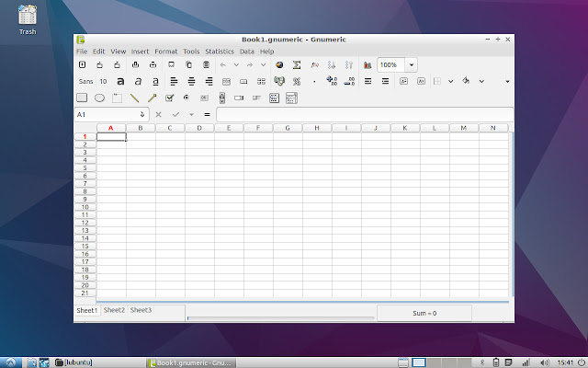Click the formula entry field
The image size is (588, 368).
(365, 114)
